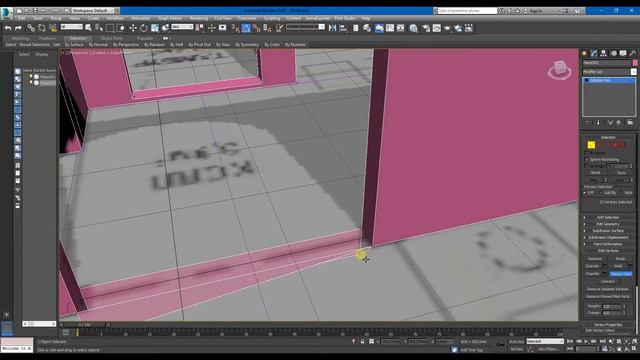Select the Multi preview selection radio
The width and height of the screenshot is (640, 360).
622,193
